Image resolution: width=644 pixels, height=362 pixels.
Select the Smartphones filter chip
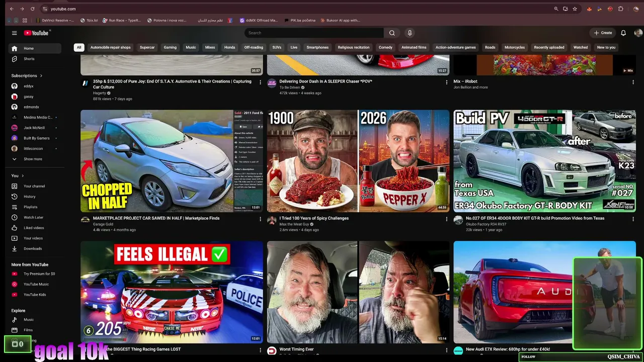pos(317,47)
